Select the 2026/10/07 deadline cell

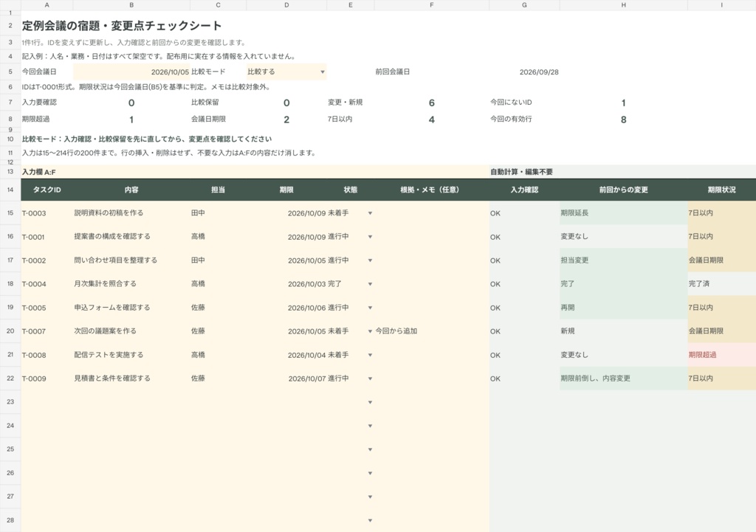[x=286, y=379]
